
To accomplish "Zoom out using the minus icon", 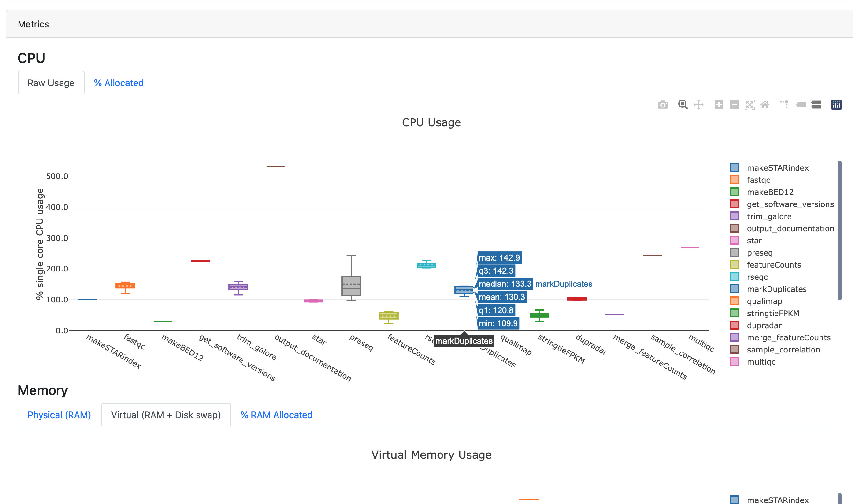I will 734,105.
